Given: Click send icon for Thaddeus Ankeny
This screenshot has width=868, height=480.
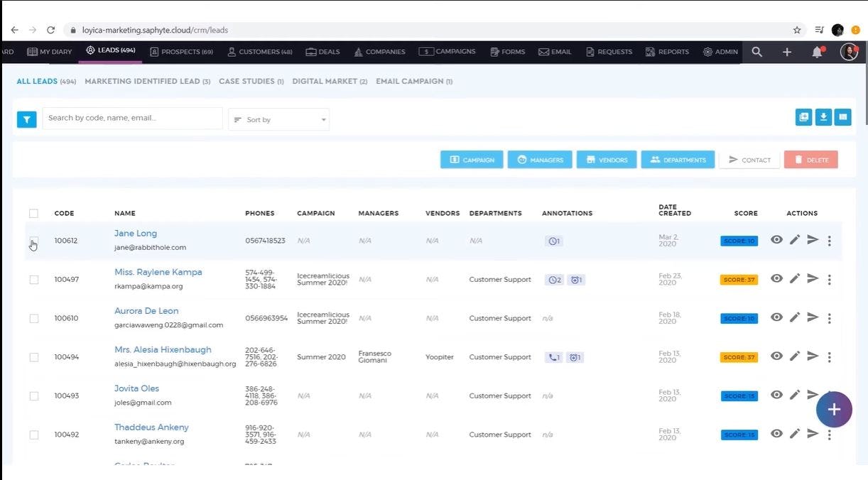Looking at the screenshot, I should 813,434.
